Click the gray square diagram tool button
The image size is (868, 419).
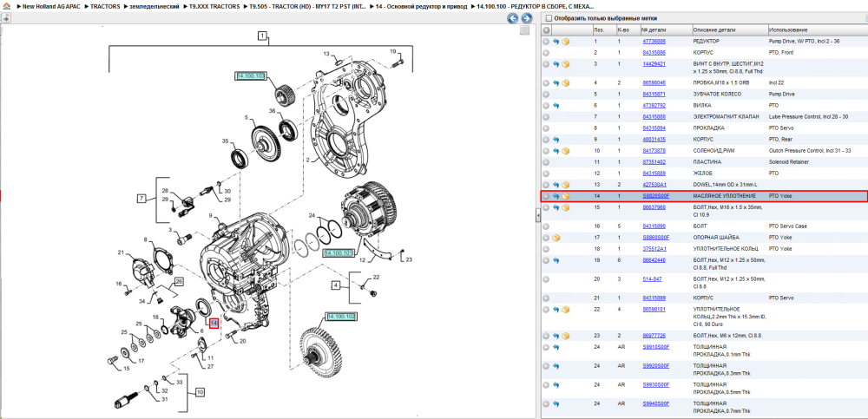pyautogui.click(x=524, y=31)
